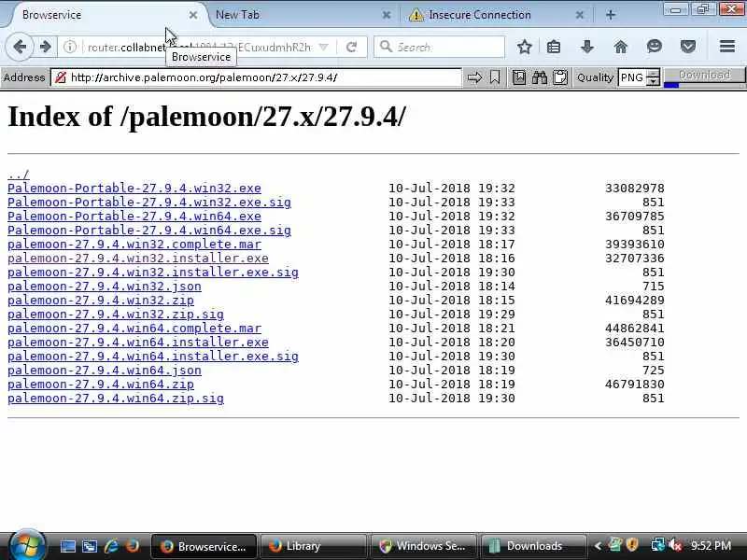The height and width of the screenshot is (560, 747).
Task: Open URL bar history dropdown arrow
Action: point(324,47)
